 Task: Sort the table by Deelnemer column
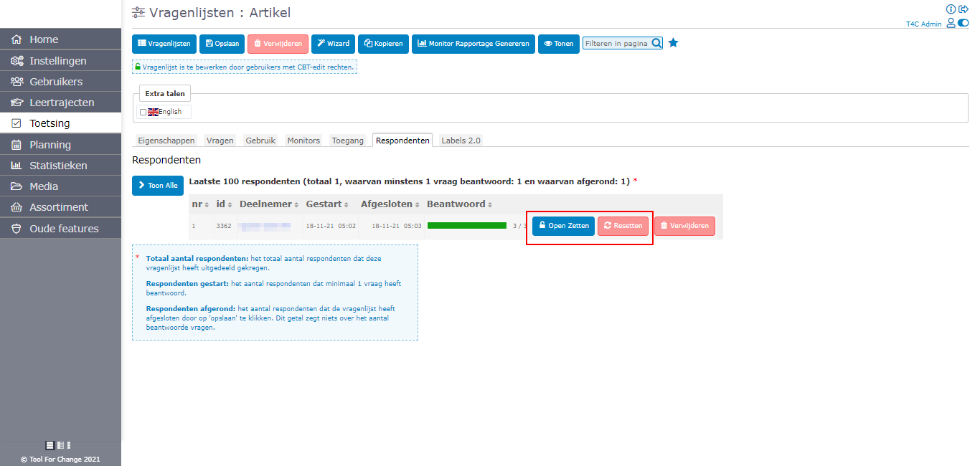265,204
